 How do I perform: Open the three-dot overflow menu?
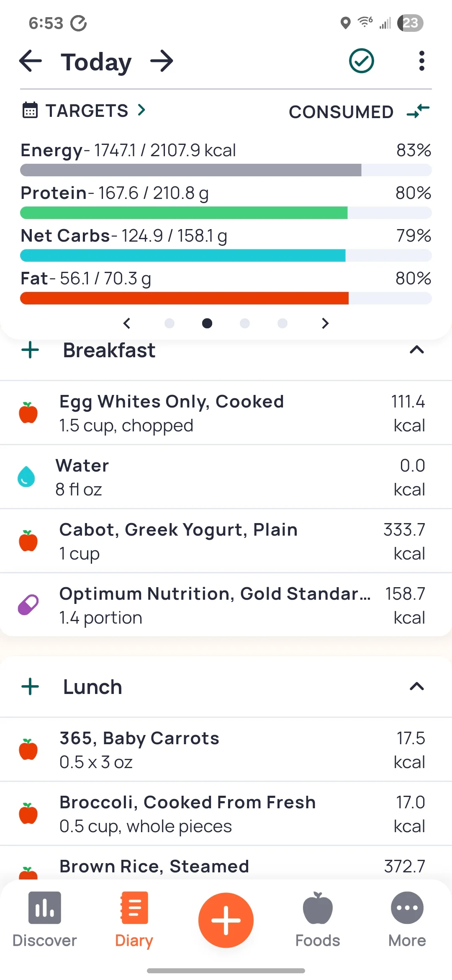coord(421,61)
